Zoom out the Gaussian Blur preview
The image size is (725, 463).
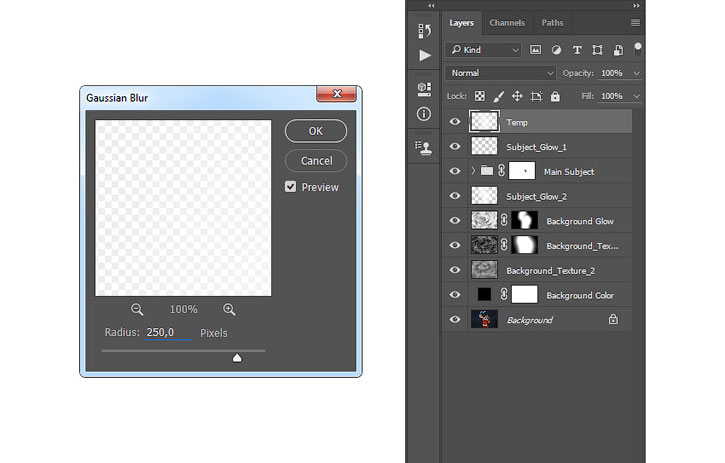click(137, 309)
